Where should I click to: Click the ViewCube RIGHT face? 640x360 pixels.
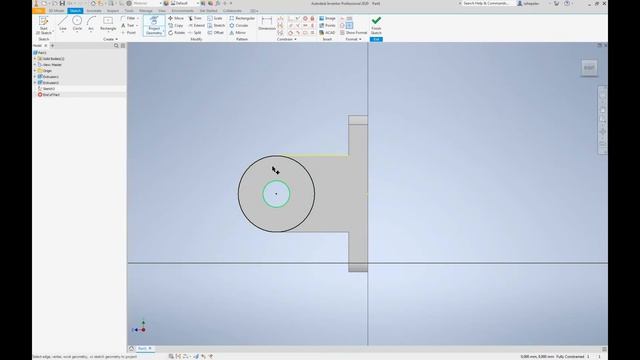pyautogui.click(x=589, y=68)
